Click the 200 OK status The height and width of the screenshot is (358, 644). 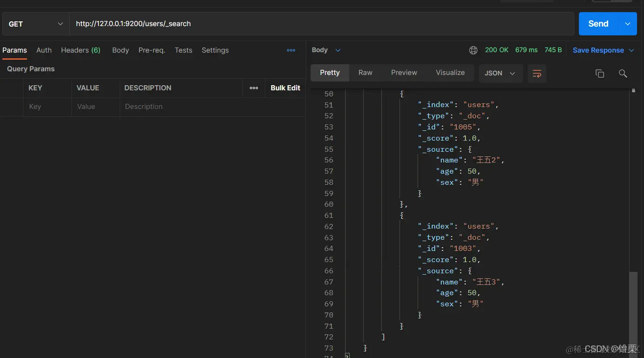click(x=497, y=50)
